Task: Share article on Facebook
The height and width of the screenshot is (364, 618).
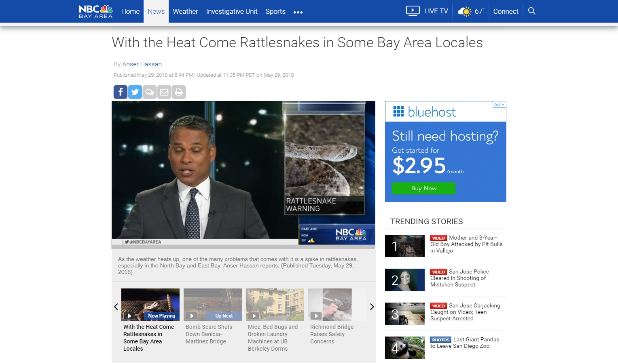Action: point(121,92)
